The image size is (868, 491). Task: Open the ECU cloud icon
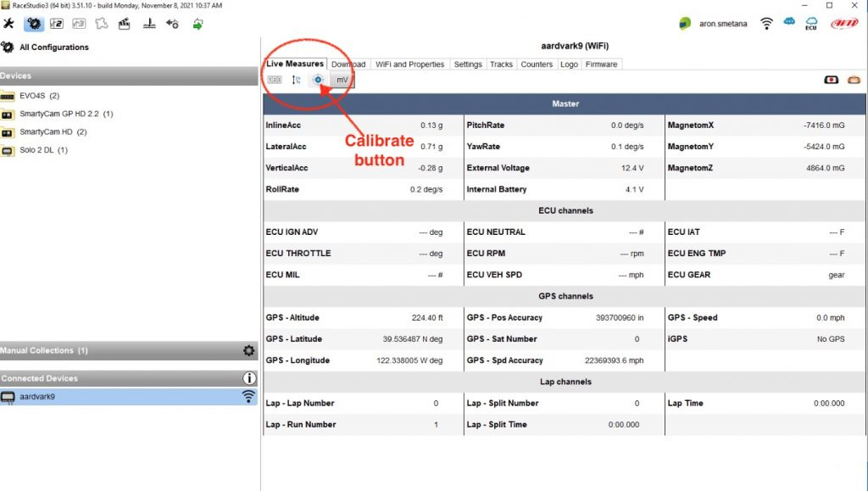(x=811, y=24)
